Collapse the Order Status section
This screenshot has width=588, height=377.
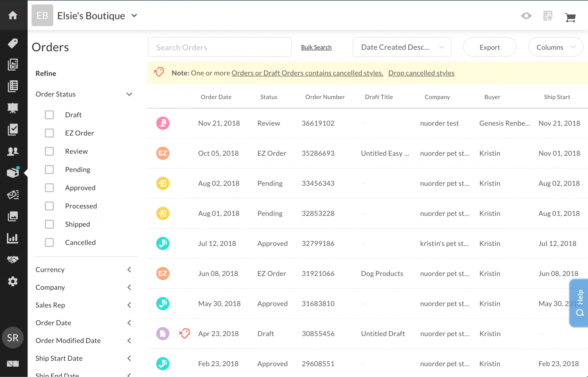click(x=129, y=94)
